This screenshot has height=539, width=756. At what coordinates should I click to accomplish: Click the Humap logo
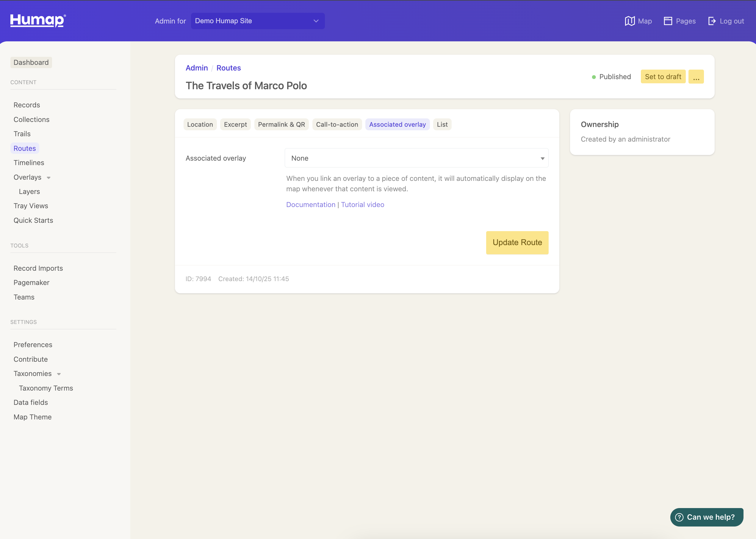click(38, 21)
